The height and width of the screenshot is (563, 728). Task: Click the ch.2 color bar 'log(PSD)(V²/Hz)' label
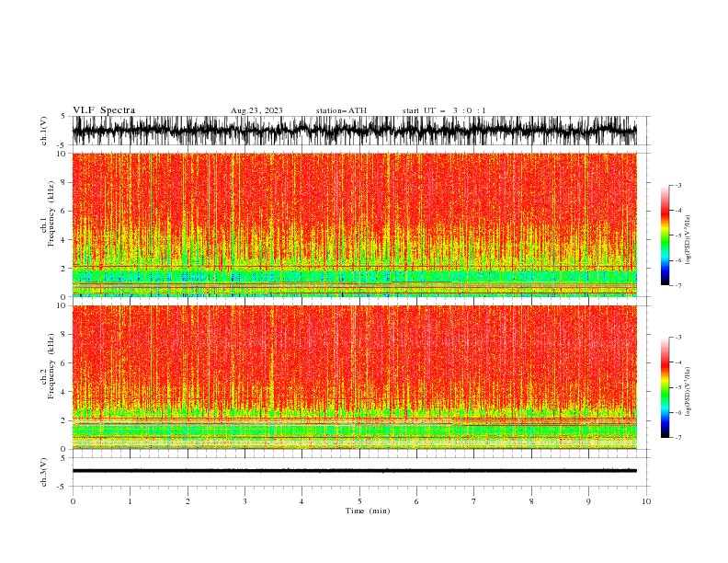(x=688, y=391)
